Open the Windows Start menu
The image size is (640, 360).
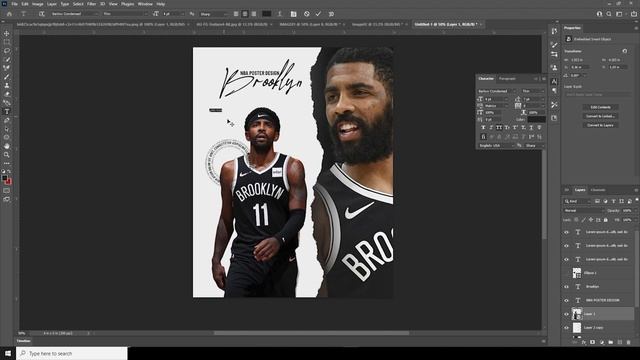(8, 353)
